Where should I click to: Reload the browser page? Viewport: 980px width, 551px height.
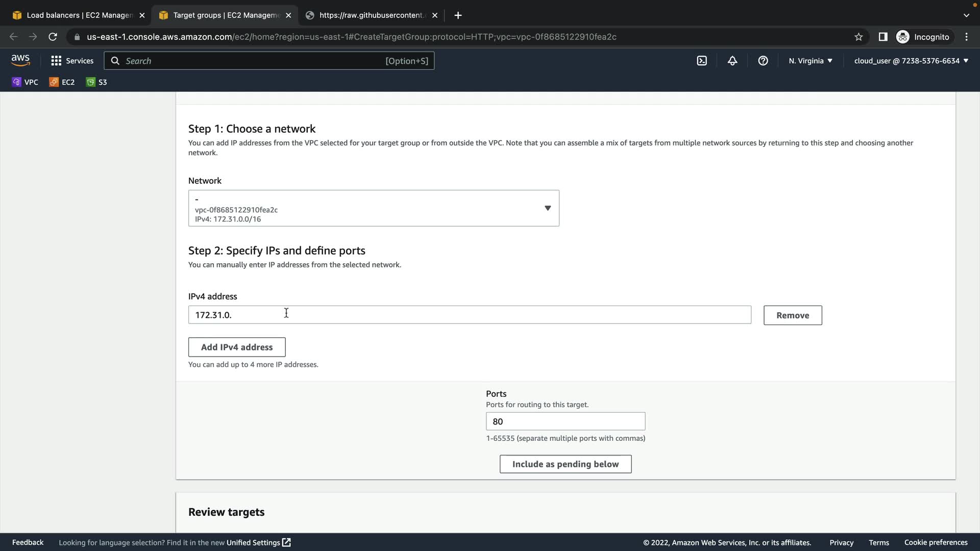click(x=53, y=37)
